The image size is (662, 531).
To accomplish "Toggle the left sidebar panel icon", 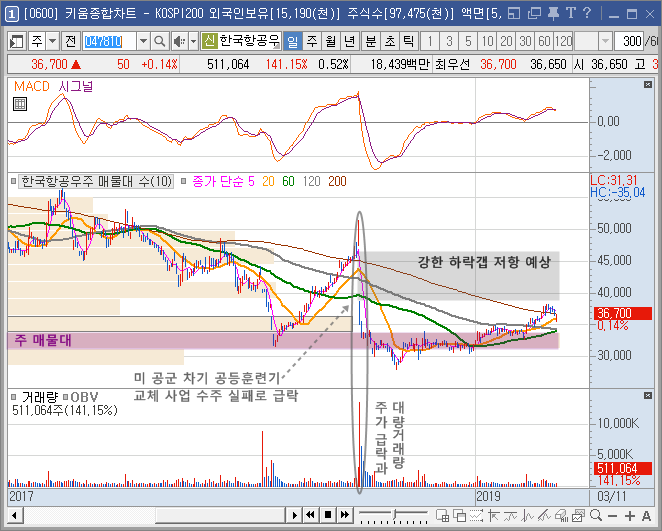I will (17, 41).
